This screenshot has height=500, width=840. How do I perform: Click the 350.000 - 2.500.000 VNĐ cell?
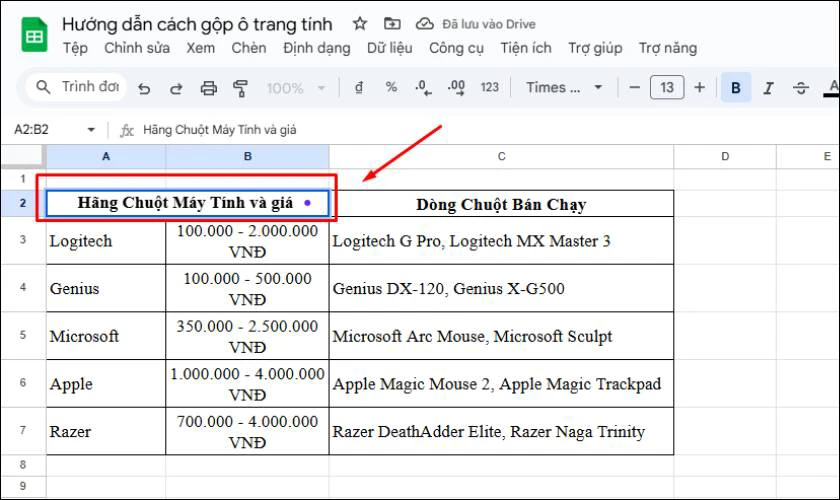click(248, 336)
